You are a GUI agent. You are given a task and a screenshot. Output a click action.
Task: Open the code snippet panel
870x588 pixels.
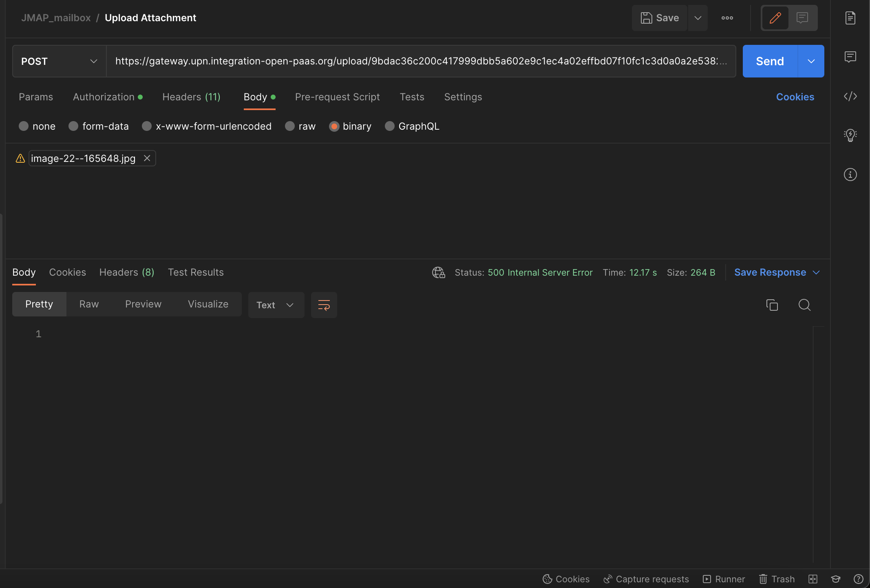click(x=850, y=96)
